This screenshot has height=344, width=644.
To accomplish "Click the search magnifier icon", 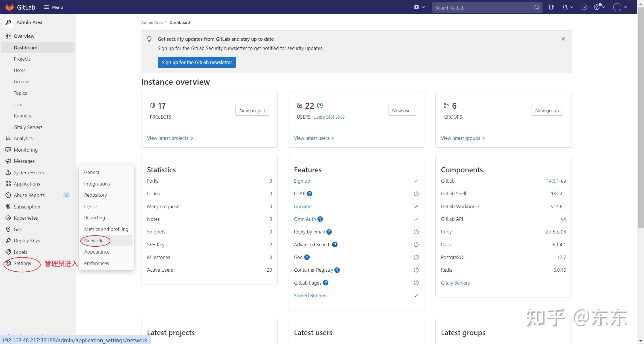I will (536, 7).
